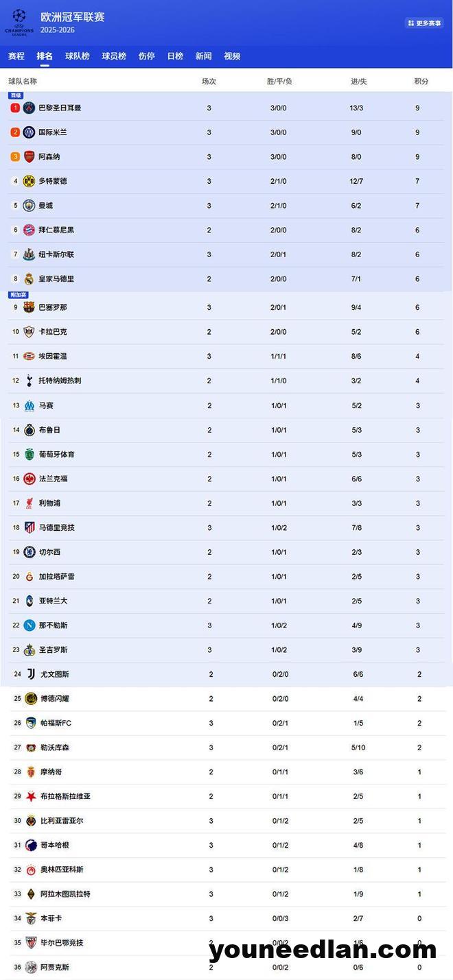Click the Napoli club crest
The height and width of the screenshot is (980, 453).
29,625
